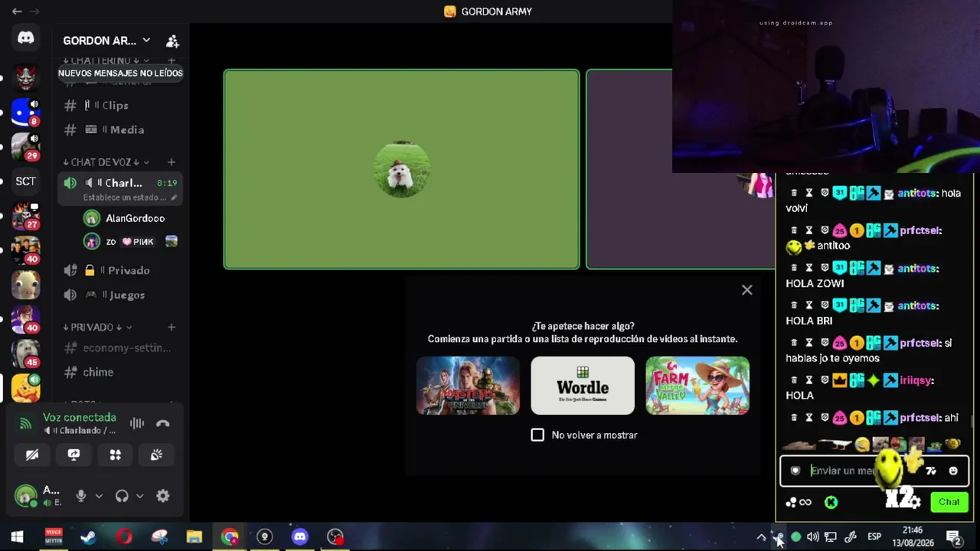Change ESP keyboard language
Screen dimensions: 980x551
pos(874,537)
